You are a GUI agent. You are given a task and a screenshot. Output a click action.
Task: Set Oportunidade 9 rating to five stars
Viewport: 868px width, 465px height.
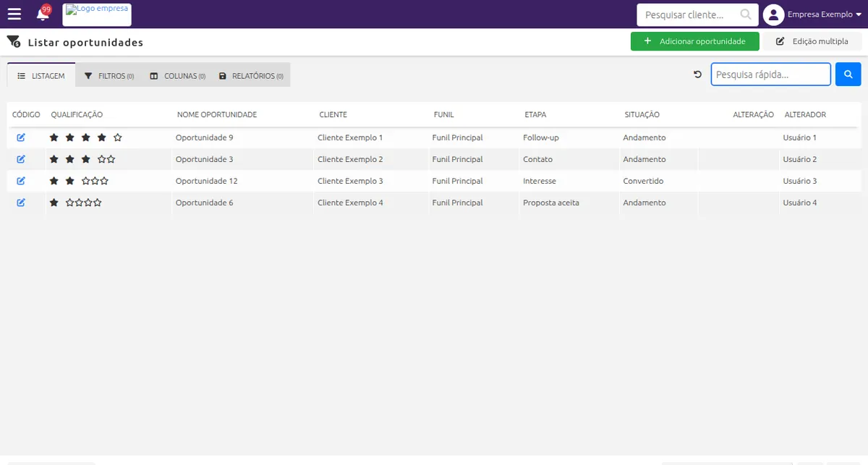click(x=118, y=137)
